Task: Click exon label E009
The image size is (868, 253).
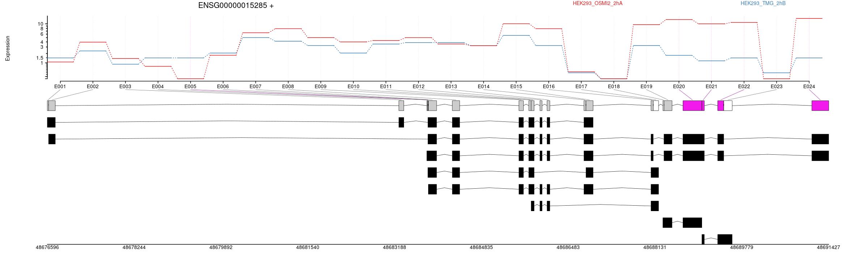Action: click(320, 86)
